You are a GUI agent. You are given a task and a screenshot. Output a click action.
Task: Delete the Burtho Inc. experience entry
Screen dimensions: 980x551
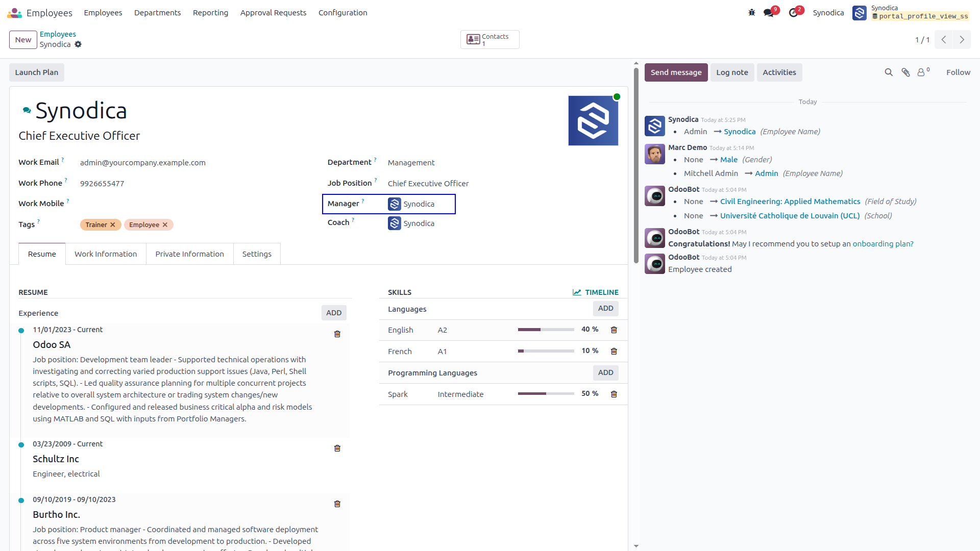coord(337,504)
